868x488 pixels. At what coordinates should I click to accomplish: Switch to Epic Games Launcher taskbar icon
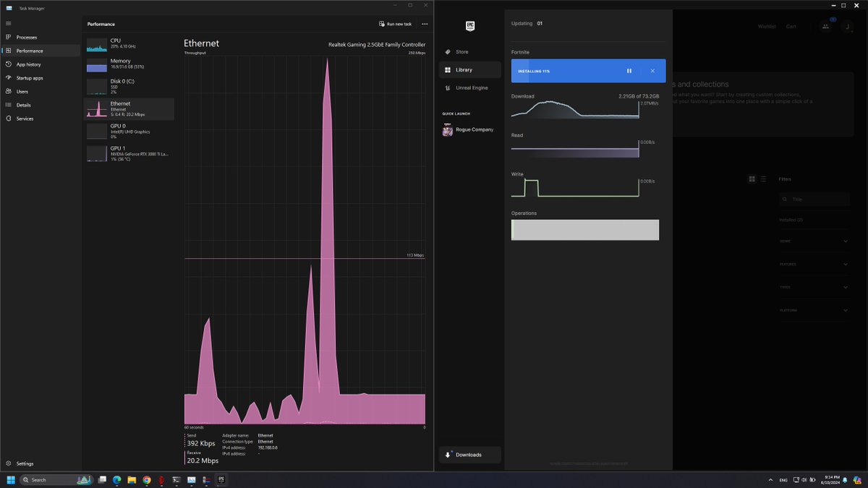click(221, 479)
